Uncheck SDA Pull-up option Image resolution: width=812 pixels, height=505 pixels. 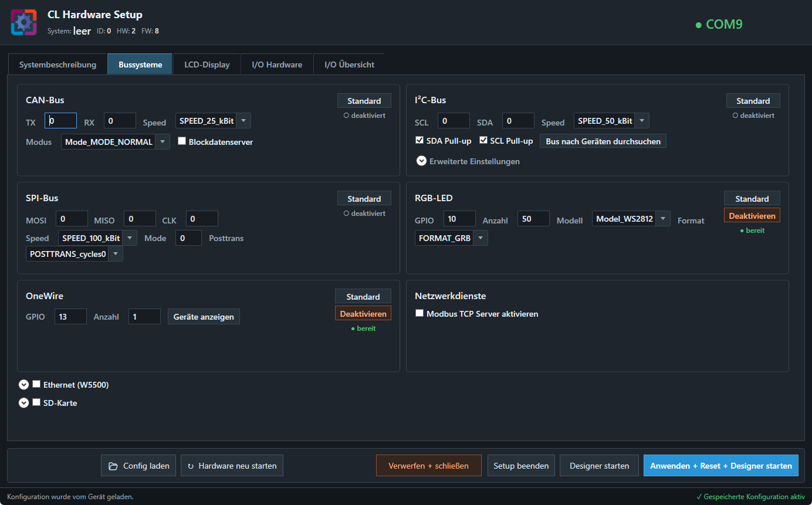419,141
